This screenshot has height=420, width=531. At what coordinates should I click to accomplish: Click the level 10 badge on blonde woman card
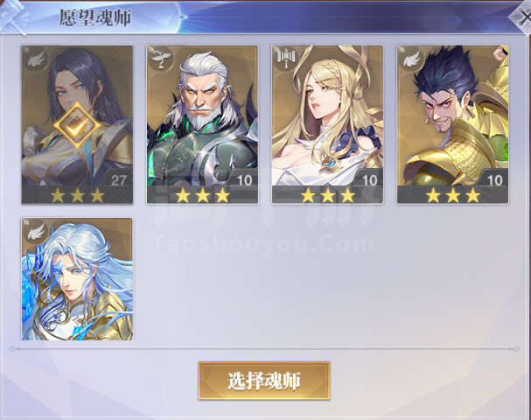369,180
